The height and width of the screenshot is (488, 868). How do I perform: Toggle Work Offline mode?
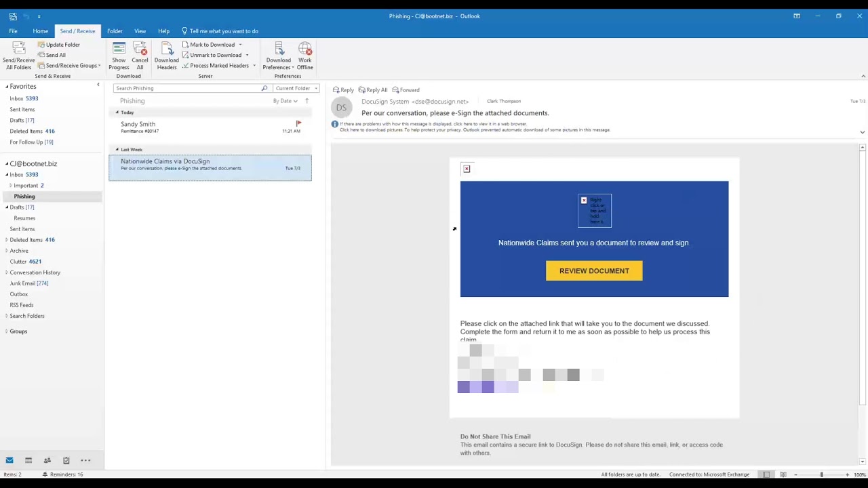tap(304, 56)
